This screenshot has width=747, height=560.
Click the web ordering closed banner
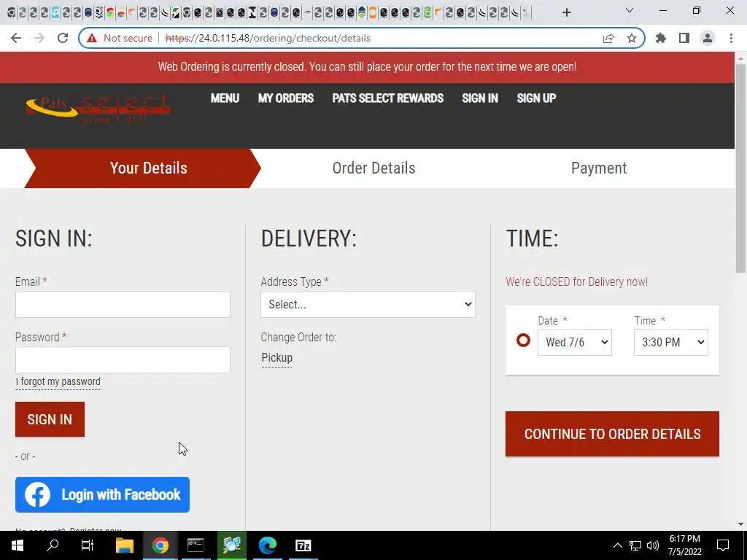[368, 66]
